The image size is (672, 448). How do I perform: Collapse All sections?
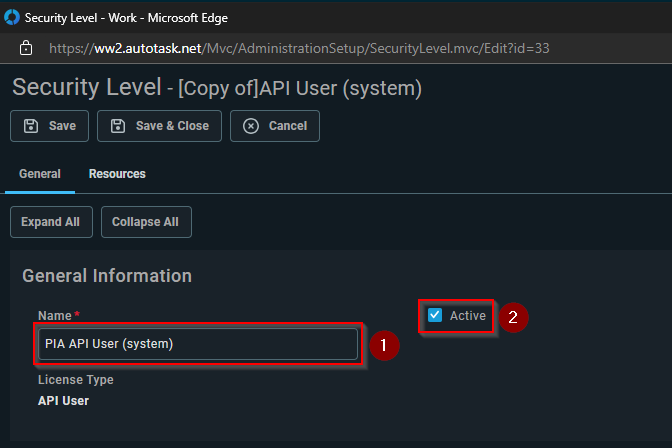(x=146, y=222)
